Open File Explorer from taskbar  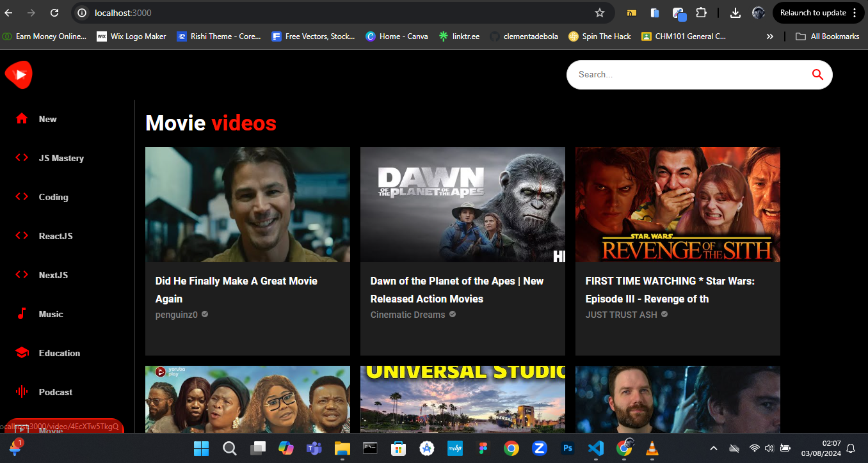(x=342, y=448)
